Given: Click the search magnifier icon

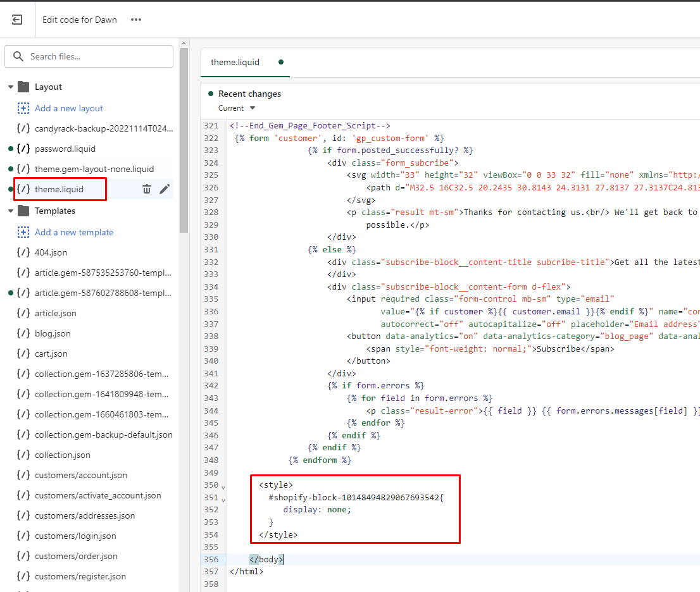Looking at the screenshot, I should [x=18, y=56].
